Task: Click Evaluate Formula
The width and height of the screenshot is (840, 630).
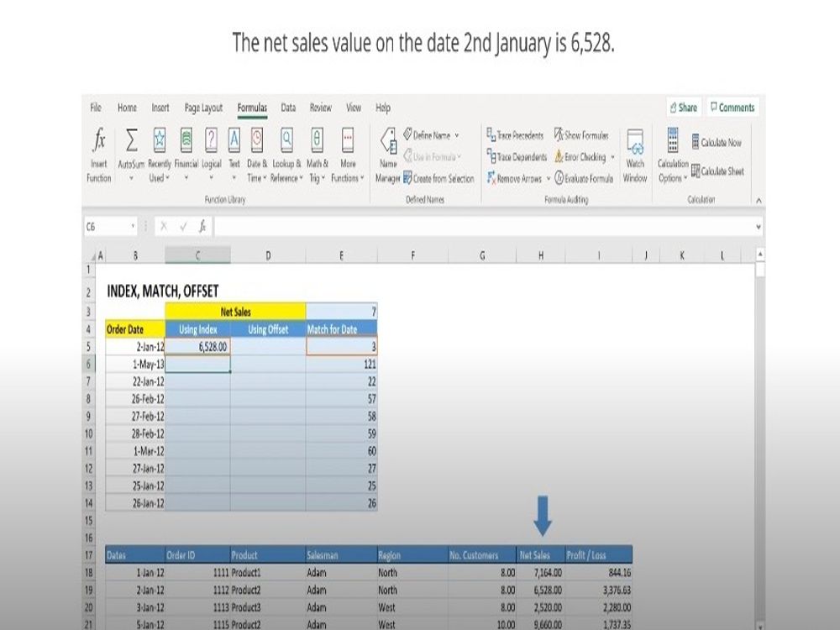Action: pos(584,178)
